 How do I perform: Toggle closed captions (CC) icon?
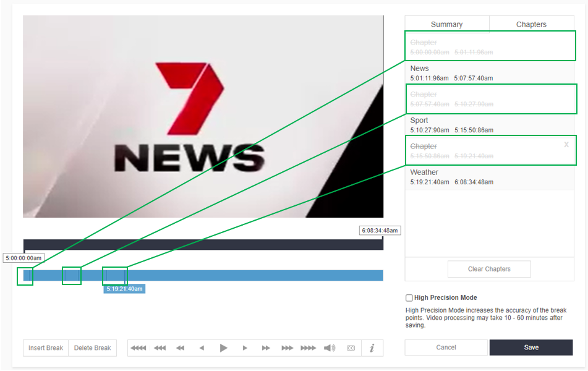(351, 348)
